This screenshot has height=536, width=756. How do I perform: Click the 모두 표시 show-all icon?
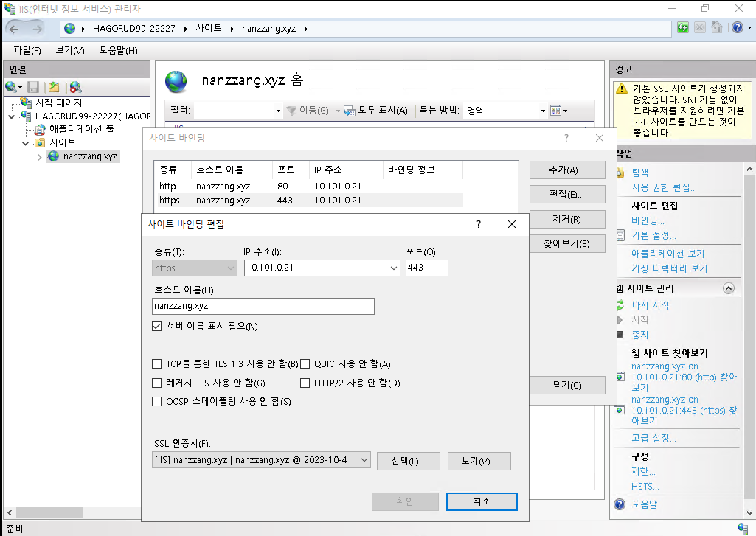click(350, 111)
